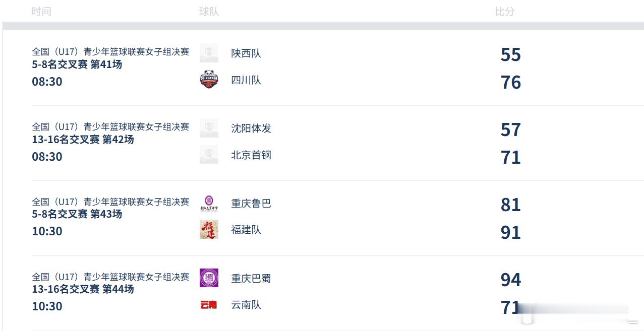Viewport: 644px width, 331px height.
Task: Click the Beijing Shougang placeholder logo
Action: click(x=209, y=155)
